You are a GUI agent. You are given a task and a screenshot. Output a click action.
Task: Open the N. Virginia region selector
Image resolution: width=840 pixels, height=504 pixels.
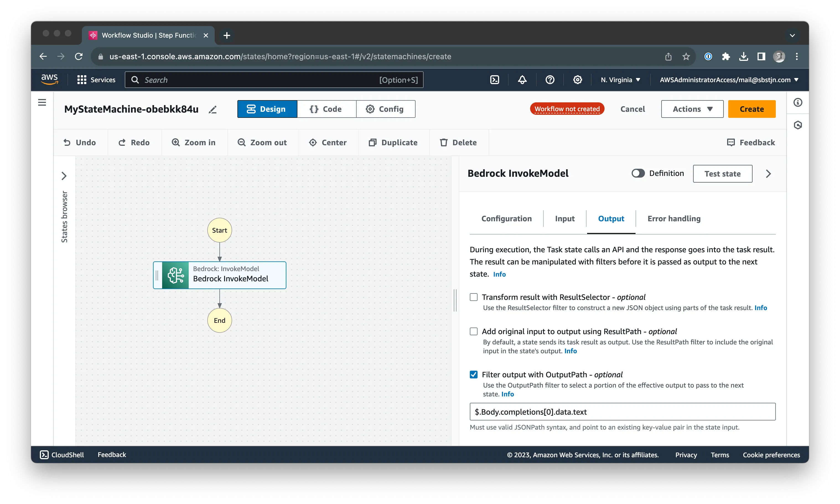619,79
